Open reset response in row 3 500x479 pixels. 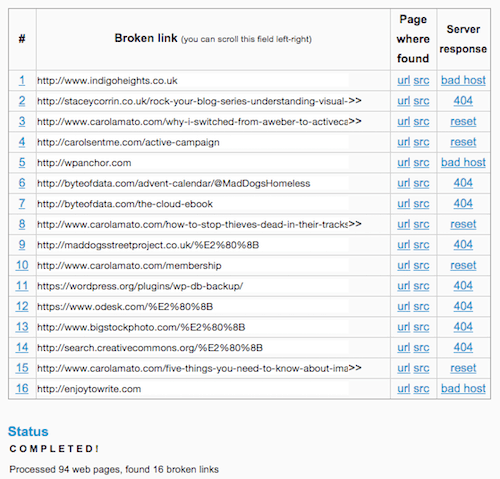click(x=463, y=121)
